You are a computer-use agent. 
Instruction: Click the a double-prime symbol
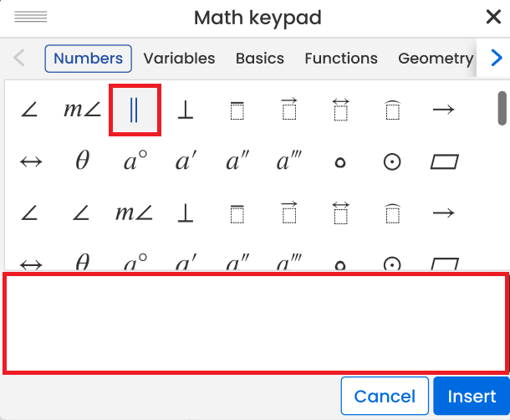tap(237, 161)
